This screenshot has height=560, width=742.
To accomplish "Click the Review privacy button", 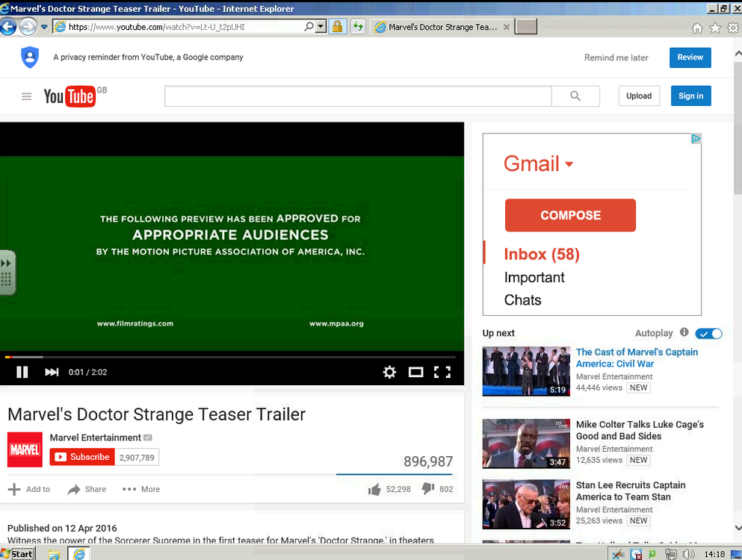I will [690, 57].
